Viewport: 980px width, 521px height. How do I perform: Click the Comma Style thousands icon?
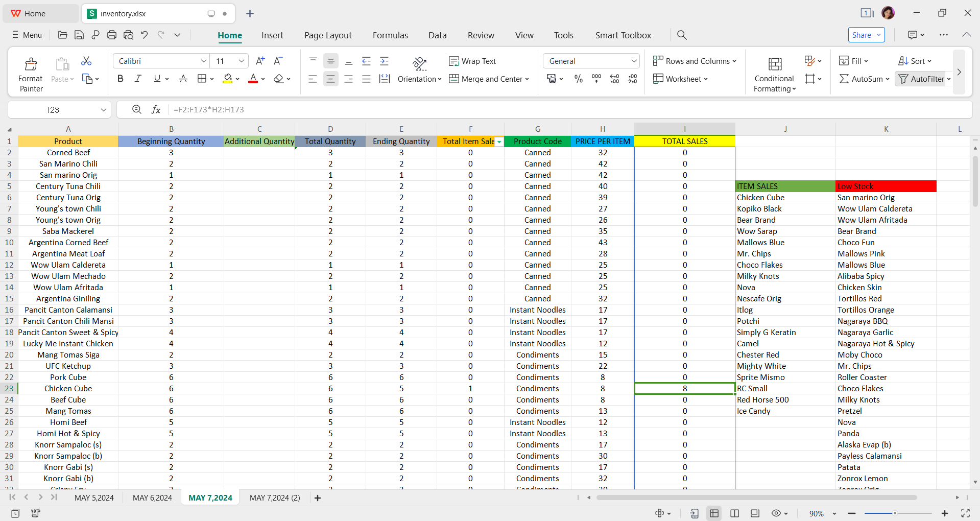[x=596, y=79]
